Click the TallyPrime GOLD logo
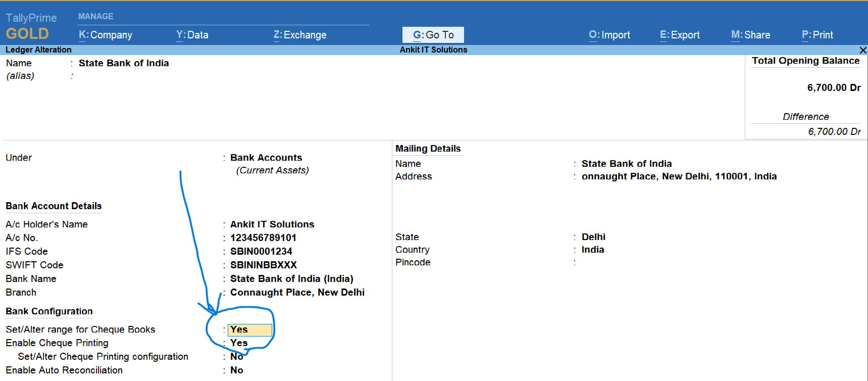This screenshot has height=381, width=868. click(x=31, y=26)
